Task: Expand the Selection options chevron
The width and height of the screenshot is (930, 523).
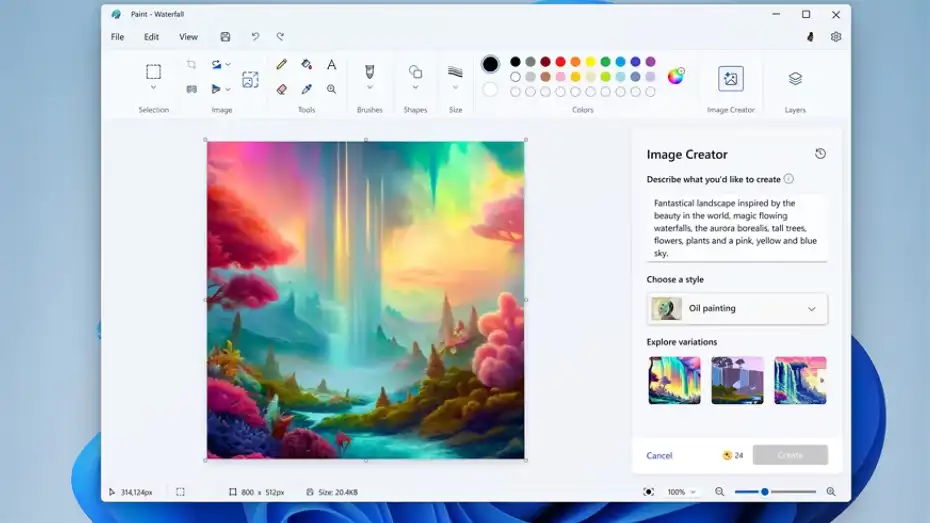Action: coord(154,87)
